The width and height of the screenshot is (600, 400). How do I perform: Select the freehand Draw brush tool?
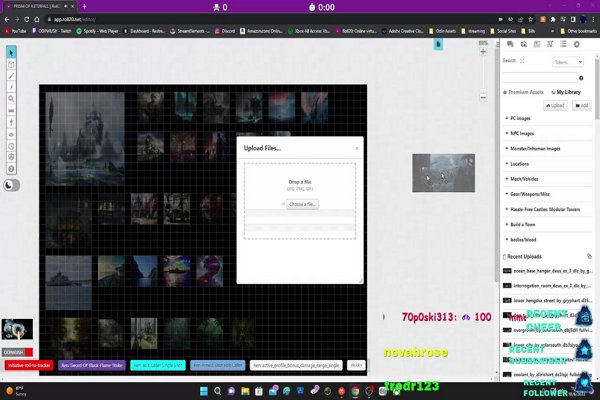tap(11, 76)
